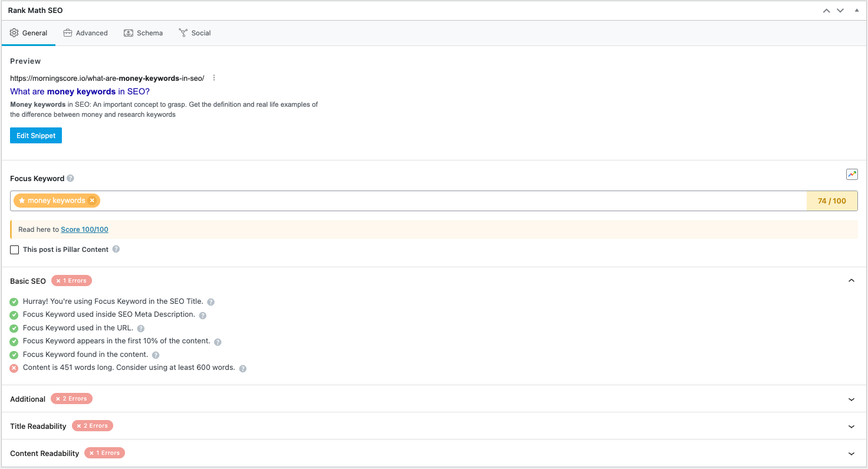Switch to the Schema tab
868x469 pixels.
pyautogui.click(x=143, y=33)
